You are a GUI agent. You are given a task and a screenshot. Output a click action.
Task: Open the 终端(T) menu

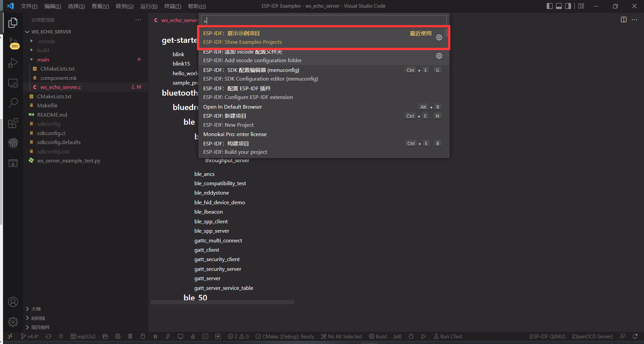[172, 6]
